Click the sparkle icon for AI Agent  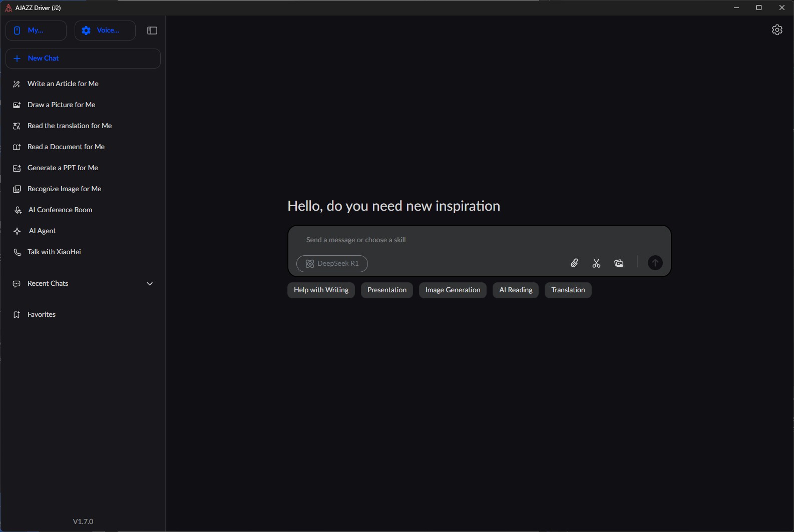[x=17, y=231]
